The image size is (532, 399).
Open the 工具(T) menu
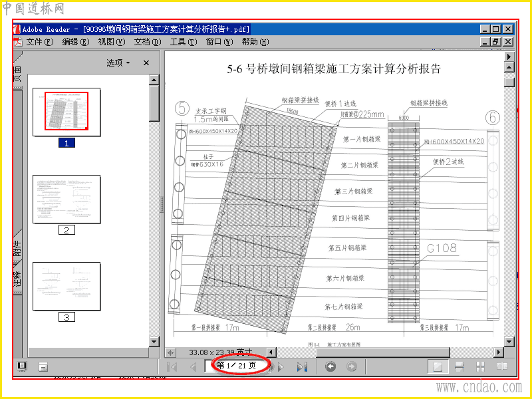coord(184,42)
